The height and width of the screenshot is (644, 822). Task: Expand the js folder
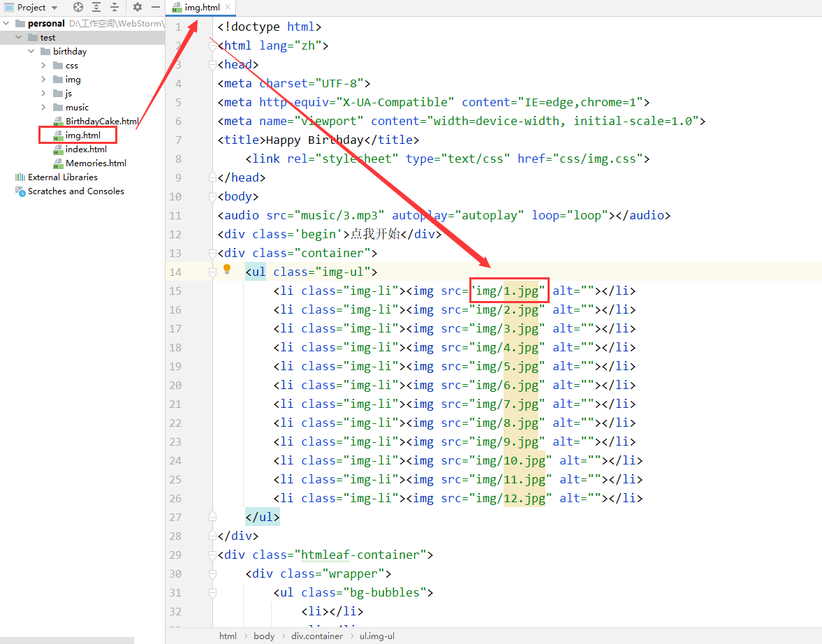point(43,94)
